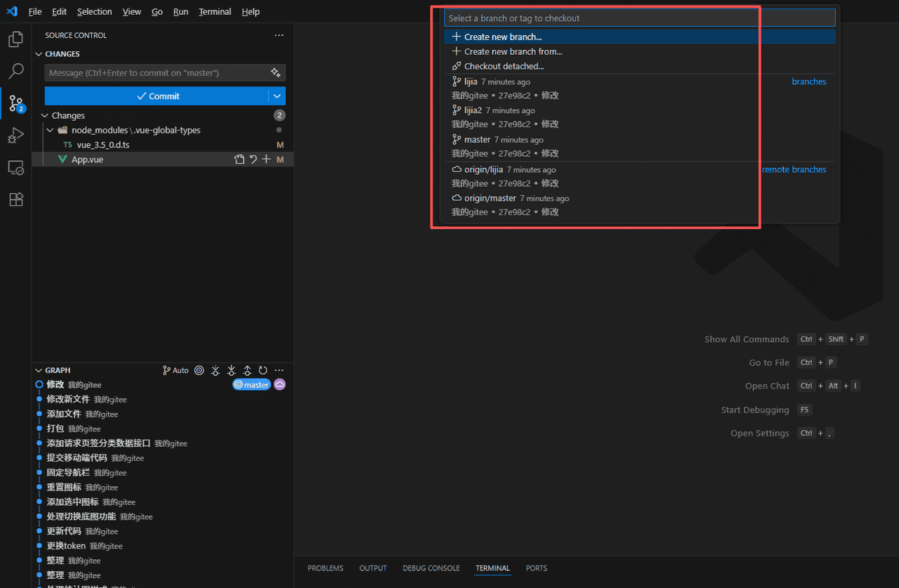899x588 pixels.
Task: Open Source Control in the activity bar
Action: click(x=15, y=103)
